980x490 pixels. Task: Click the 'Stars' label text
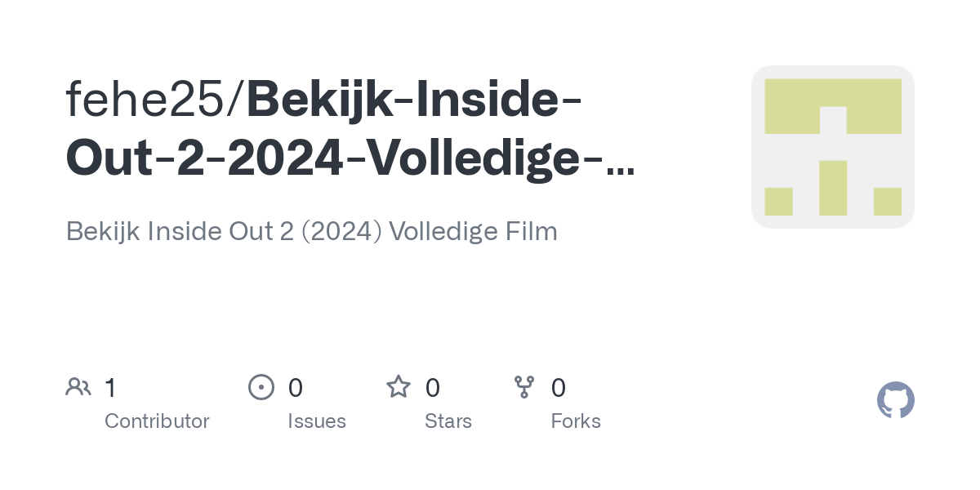tap(448, 421)
